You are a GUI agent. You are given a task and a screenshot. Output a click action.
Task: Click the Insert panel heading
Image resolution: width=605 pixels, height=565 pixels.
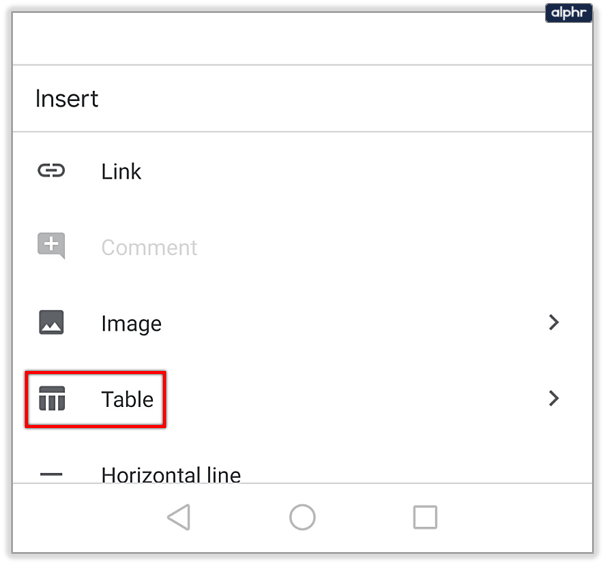[x=67, y=99]
